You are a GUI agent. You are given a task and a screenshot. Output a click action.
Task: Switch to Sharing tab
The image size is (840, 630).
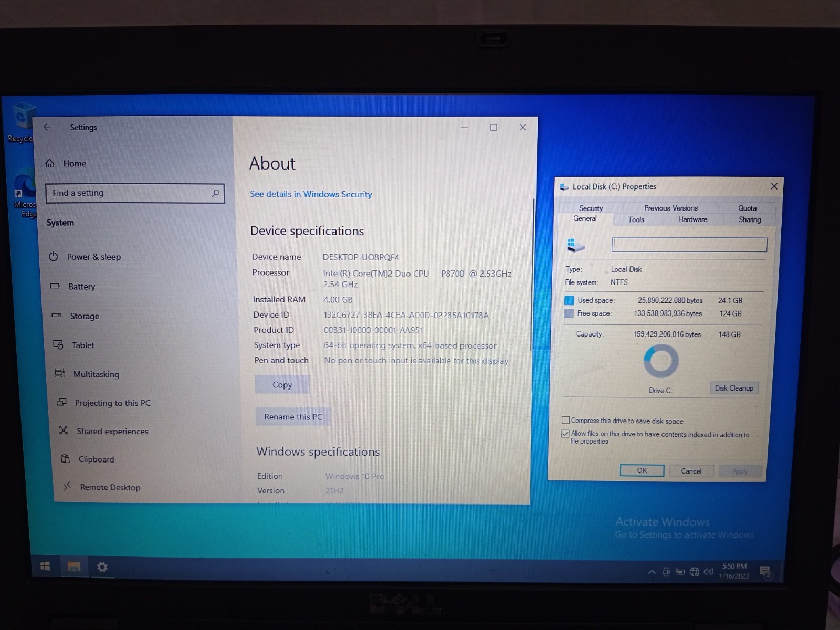(x=749, y=219)
